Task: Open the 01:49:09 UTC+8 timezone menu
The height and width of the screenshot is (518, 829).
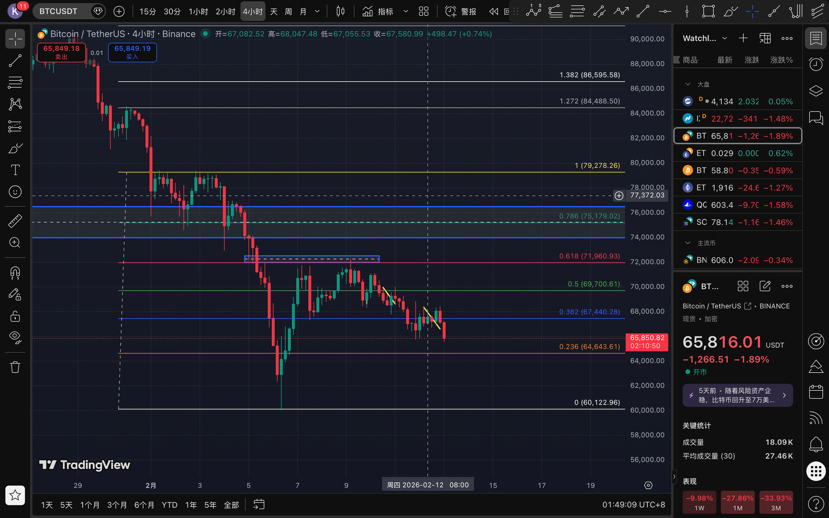Action: tap(633, 505)
